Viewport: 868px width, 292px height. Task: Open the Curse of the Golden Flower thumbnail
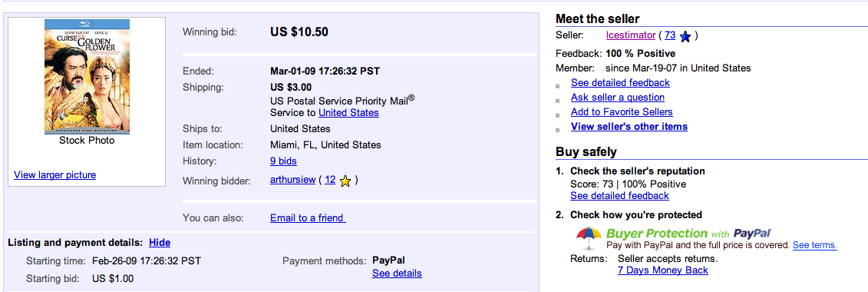coord(87,77)
